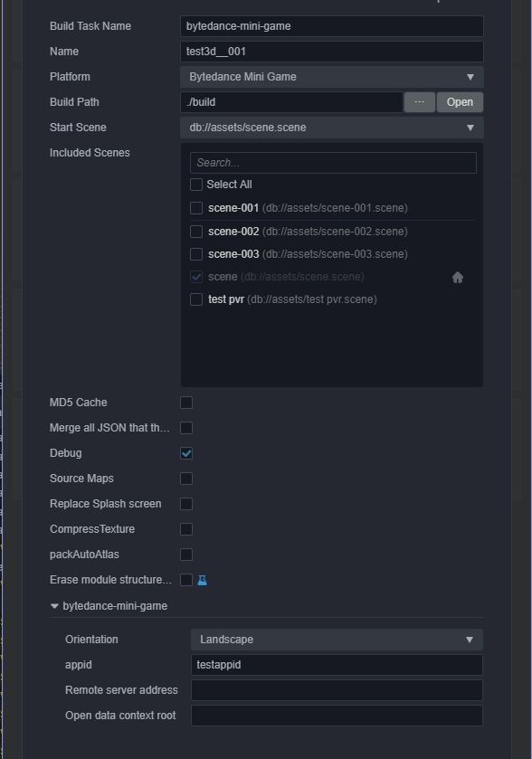Open the Orientation dropdown
Screen dimensions: 532x759
click(x=337, y=640)
